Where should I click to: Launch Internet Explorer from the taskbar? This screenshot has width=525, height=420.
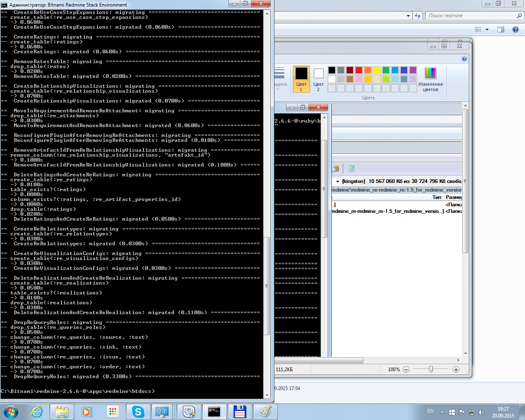point(37,412)
